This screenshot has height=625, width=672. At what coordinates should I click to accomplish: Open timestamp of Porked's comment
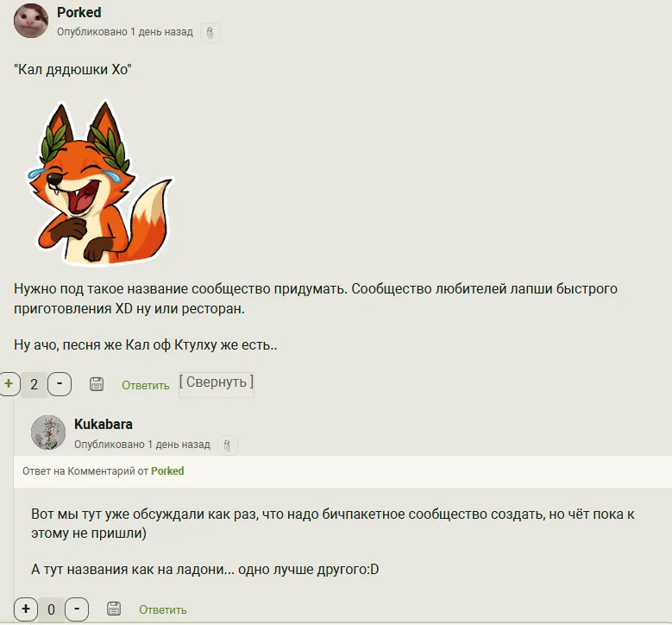(125, 32)
